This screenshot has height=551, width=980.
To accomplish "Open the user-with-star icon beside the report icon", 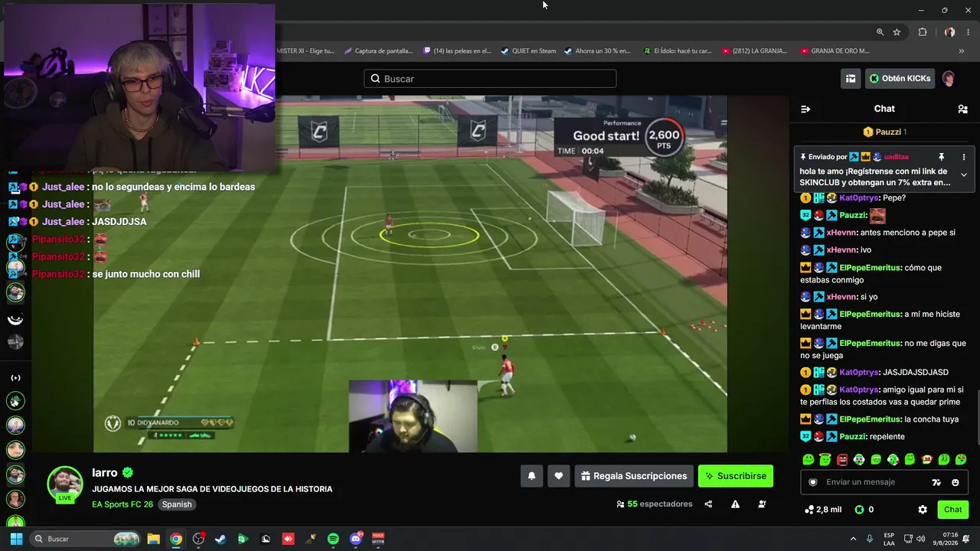I will coord(762,504).
